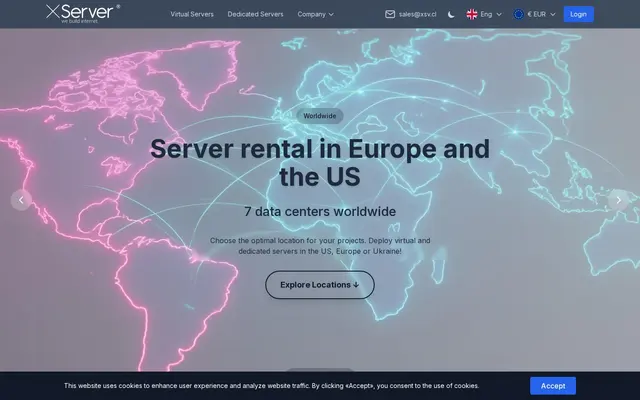
Task: Click the EU flag currency icon
Action: [518, 14]
